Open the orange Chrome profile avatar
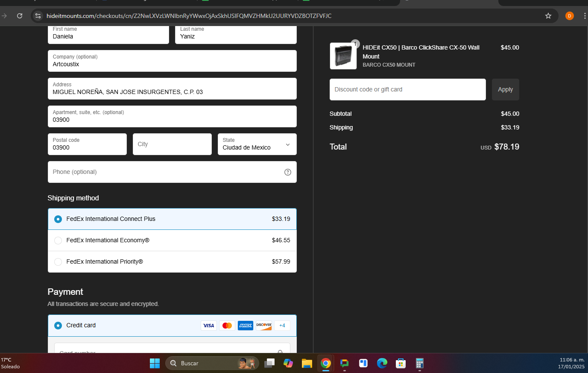The width and height of the screenshot is (588, 373). point(569,16)
